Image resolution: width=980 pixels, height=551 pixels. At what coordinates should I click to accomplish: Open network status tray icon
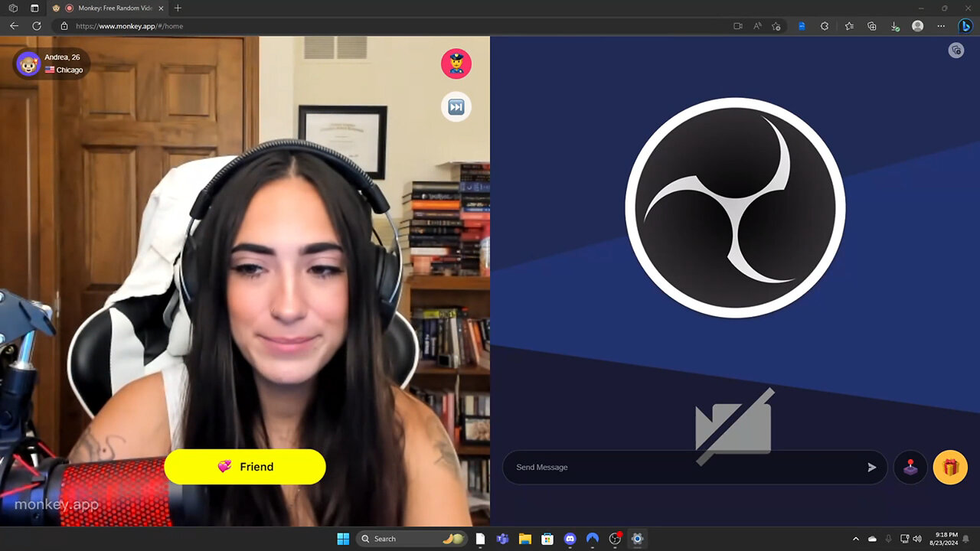click(x=905, y=539)
